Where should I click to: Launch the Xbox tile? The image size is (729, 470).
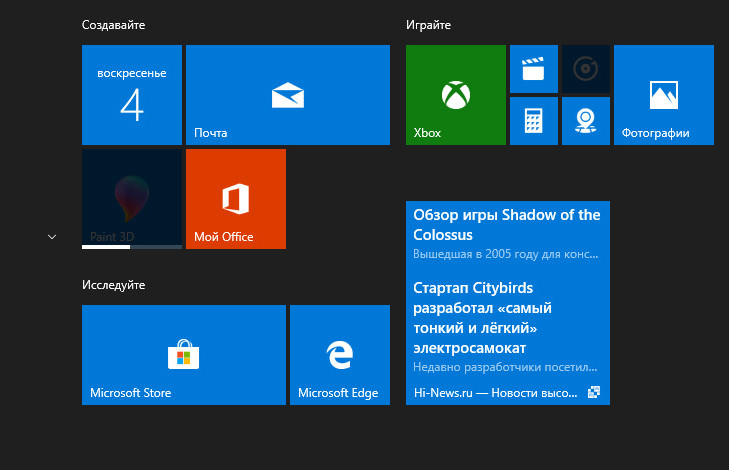[x=456, y=95]
